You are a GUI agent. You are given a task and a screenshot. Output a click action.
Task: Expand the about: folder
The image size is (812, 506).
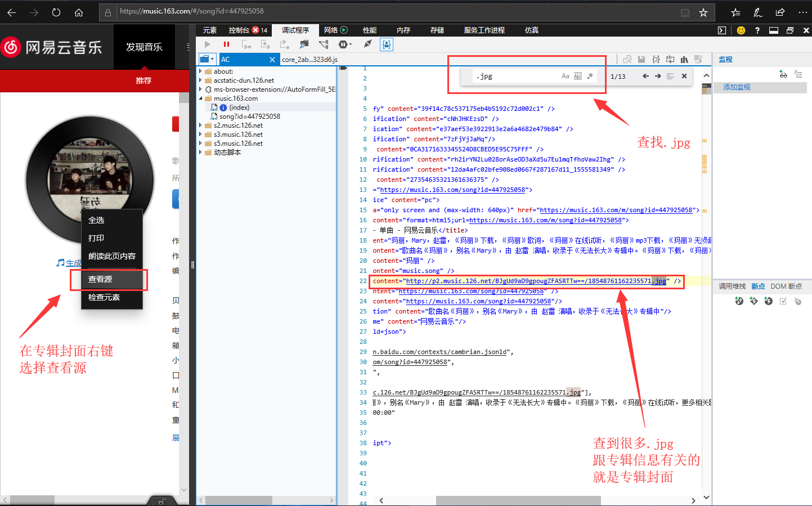pos(200,71)
